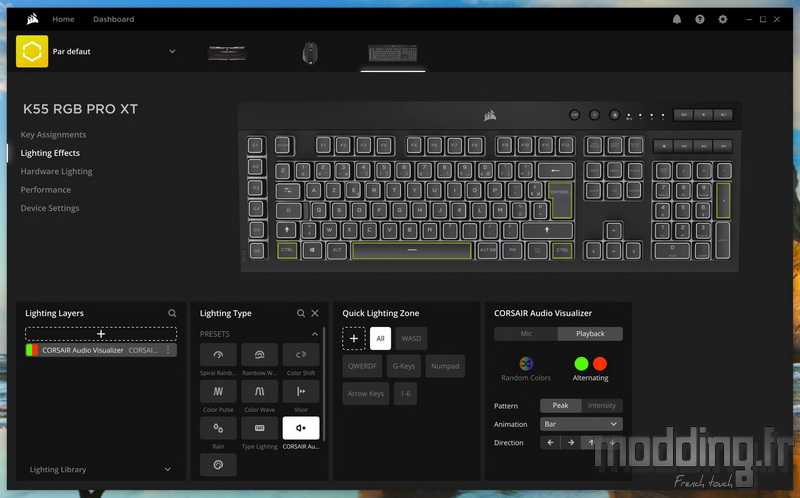Choose the Color Shift preset

301,355
